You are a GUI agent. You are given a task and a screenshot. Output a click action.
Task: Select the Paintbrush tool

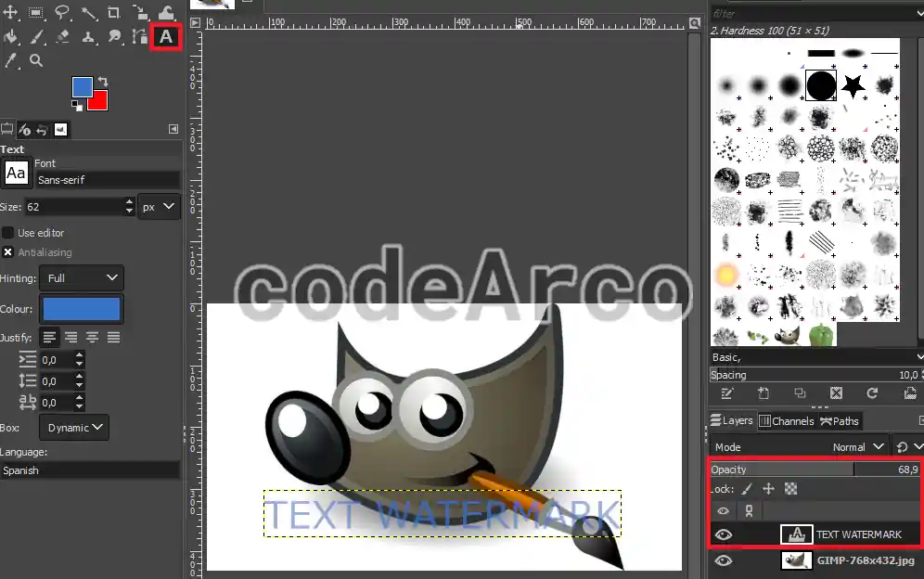[x=36, y=37]
